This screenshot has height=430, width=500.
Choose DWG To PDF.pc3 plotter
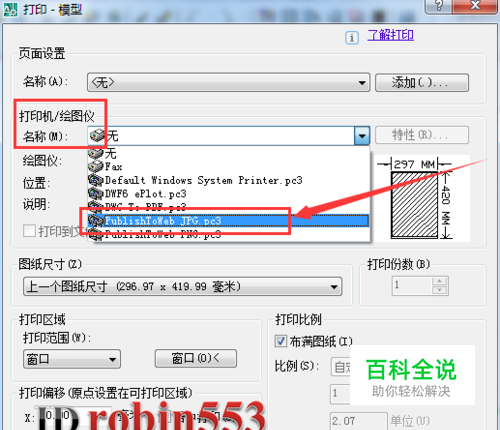[x=229, y=207]
